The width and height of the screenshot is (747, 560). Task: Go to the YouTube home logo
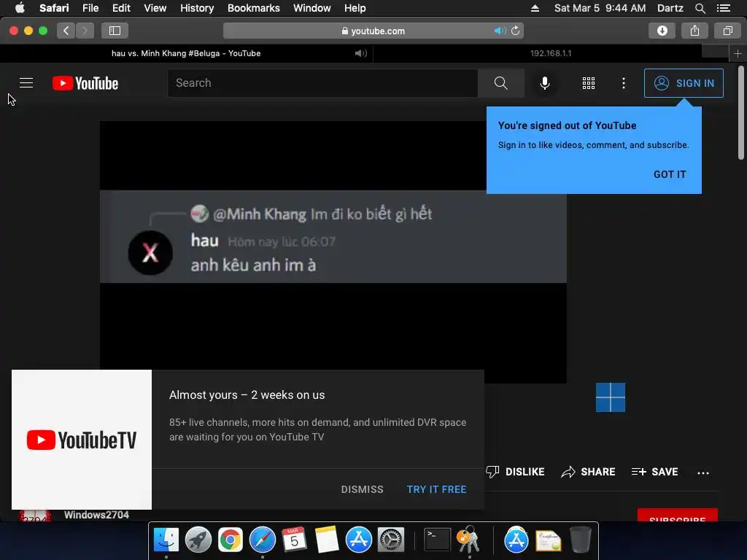point(85,83)
